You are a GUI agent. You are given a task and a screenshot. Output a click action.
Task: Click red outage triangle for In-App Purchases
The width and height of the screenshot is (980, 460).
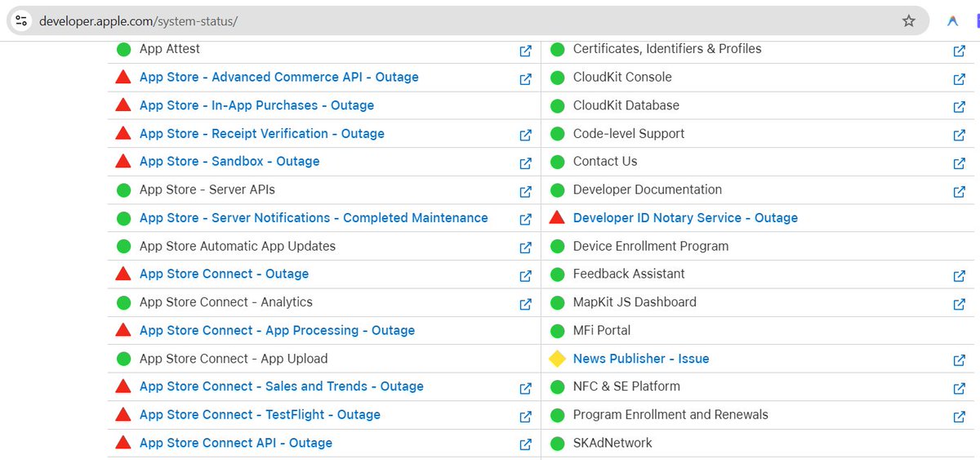tap(123, 105)
